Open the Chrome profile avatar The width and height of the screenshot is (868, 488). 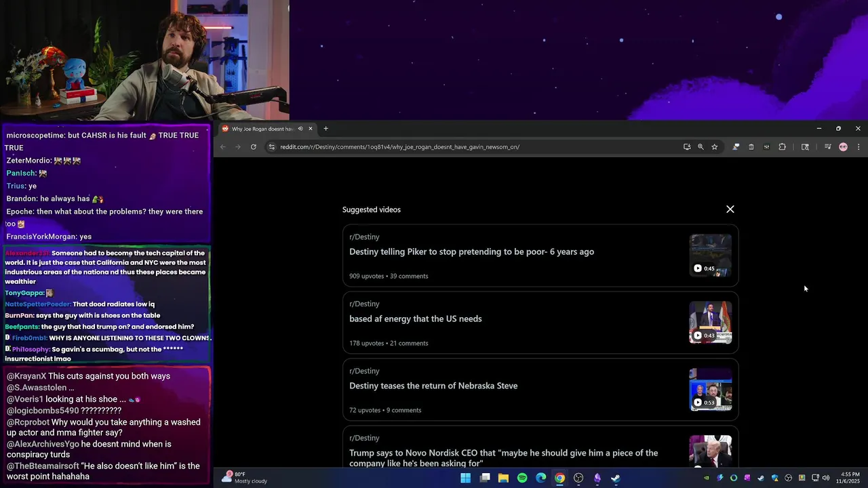(x=843, y=146)
